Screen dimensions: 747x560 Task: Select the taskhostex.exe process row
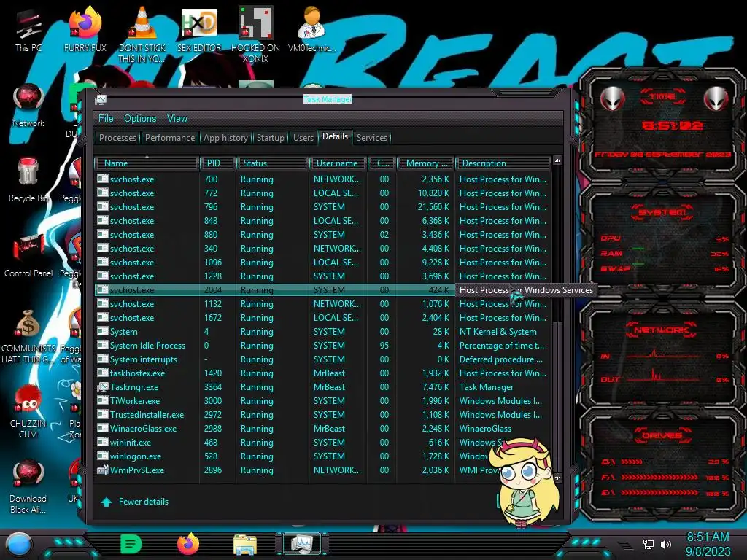click(323, 373)
